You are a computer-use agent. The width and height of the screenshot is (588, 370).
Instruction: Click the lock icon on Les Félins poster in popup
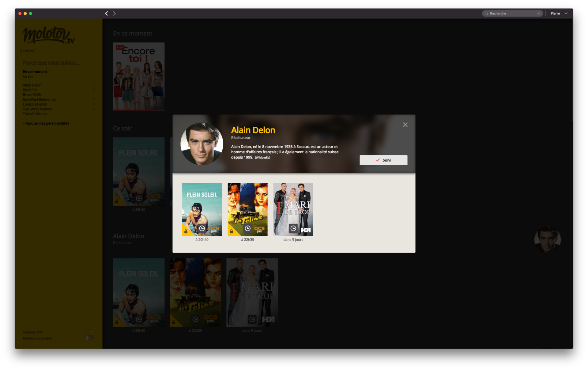(231, 231)
